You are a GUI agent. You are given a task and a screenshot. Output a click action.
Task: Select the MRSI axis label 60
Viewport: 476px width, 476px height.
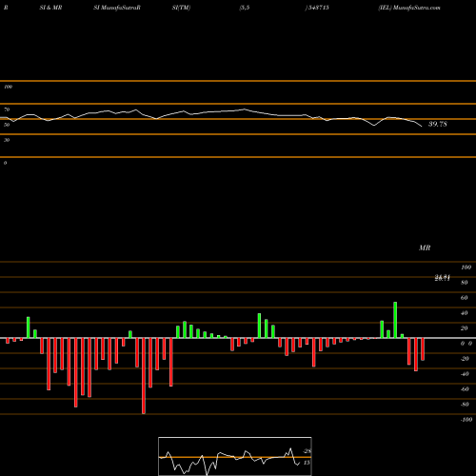[x=464, y=298]
